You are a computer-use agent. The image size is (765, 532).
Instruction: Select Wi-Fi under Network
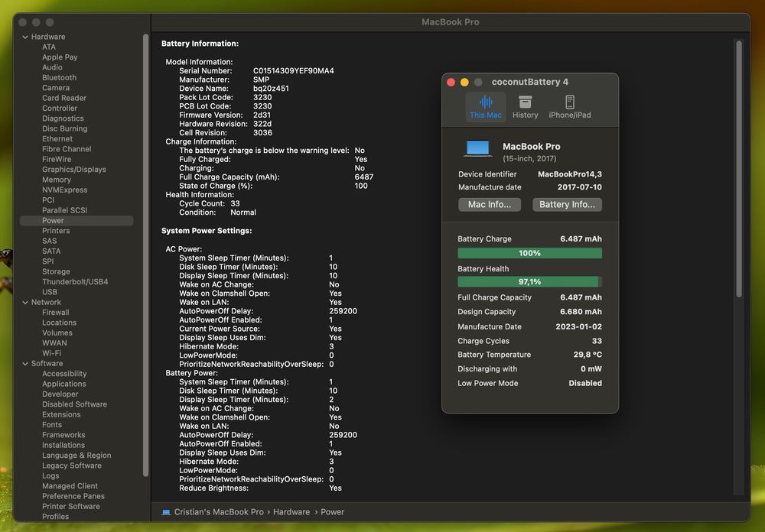click(x=51, y=354)
